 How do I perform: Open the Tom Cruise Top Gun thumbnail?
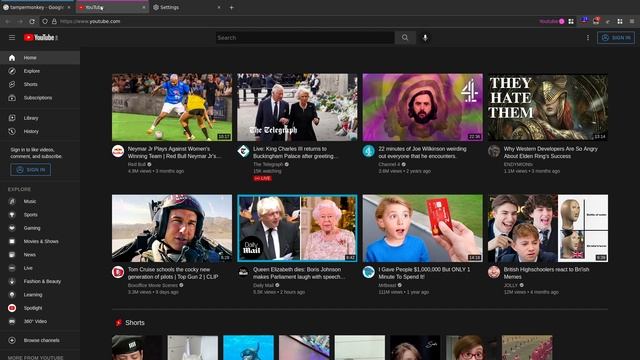pyautogui.click(x=172, y=228)
